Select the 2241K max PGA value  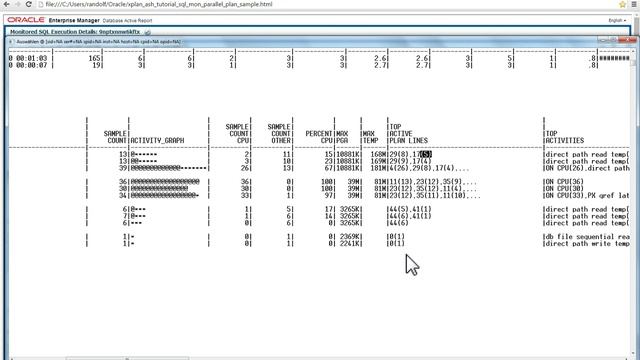349,243
